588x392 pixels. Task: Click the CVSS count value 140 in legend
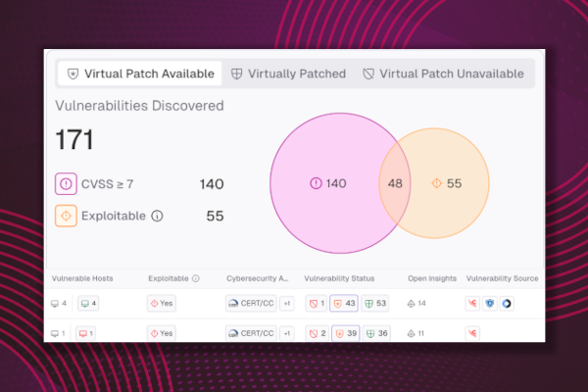212,184
